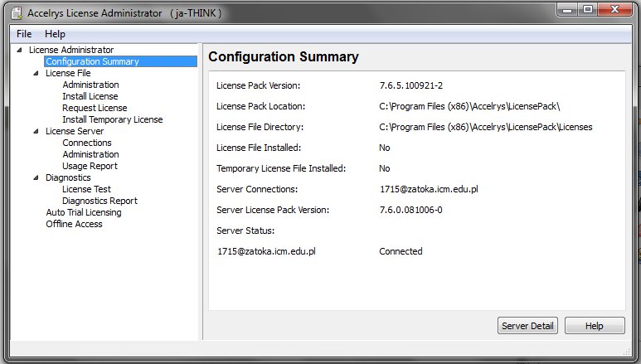The image size is (641, 364).
Task: Choose Auto Trial Licensing in the tree
Action: click(83, 212)
